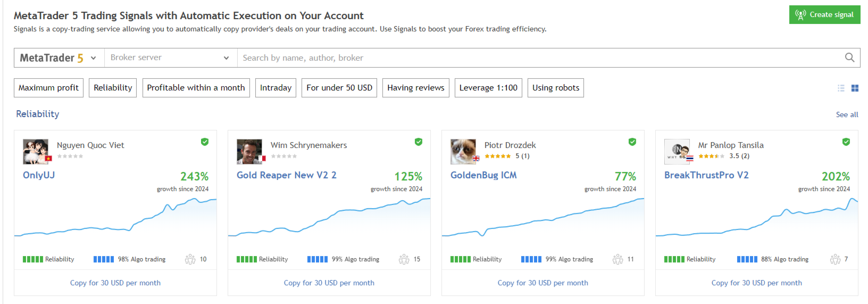Open the Broker server dropdown
The image size is (868, 304).
(170, 58)
